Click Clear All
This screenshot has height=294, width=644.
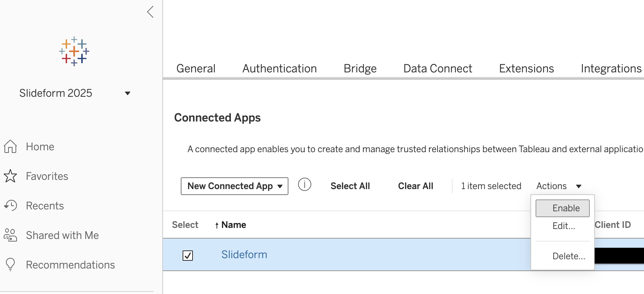pyautogui.click(x=416, y=186)
